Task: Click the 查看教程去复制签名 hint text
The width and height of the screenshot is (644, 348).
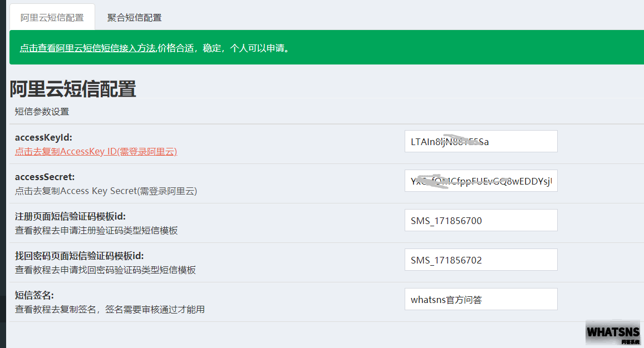Action: coord(110,310)
